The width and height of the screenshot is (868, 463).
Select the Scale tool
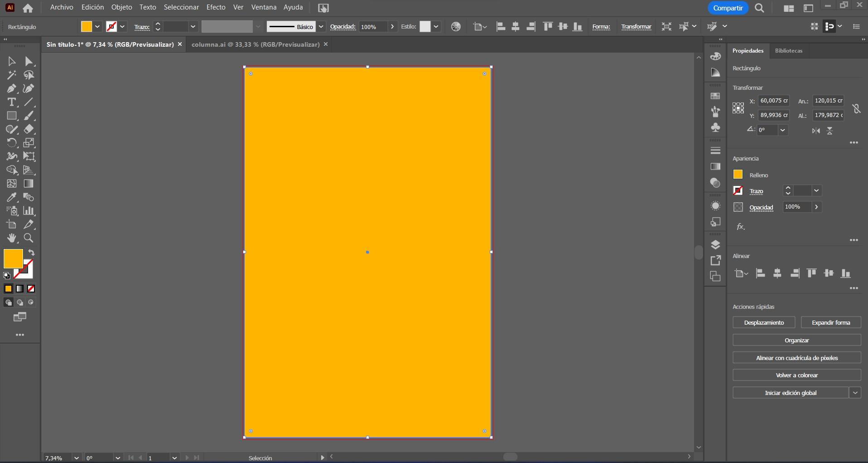[29, 143]
